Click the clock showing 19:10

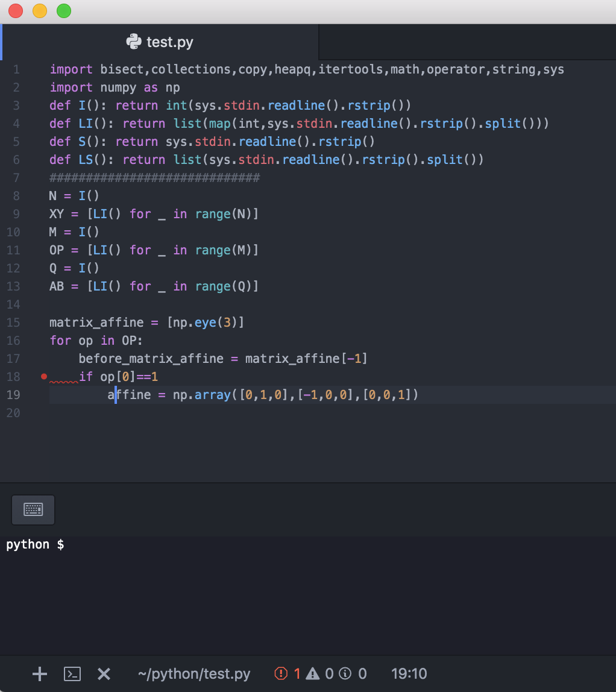(x=410, y=673)
